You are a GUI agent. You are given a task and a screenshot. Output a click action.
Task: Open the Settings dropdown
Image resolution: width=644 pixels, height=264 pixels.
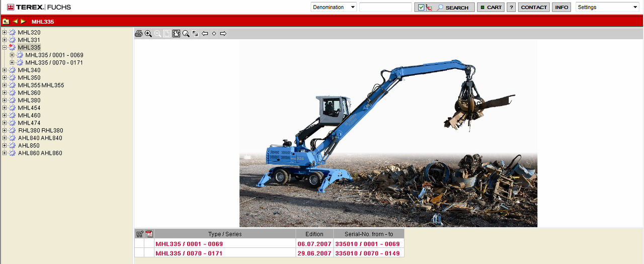pyautogui.click(x=607, y=7)
